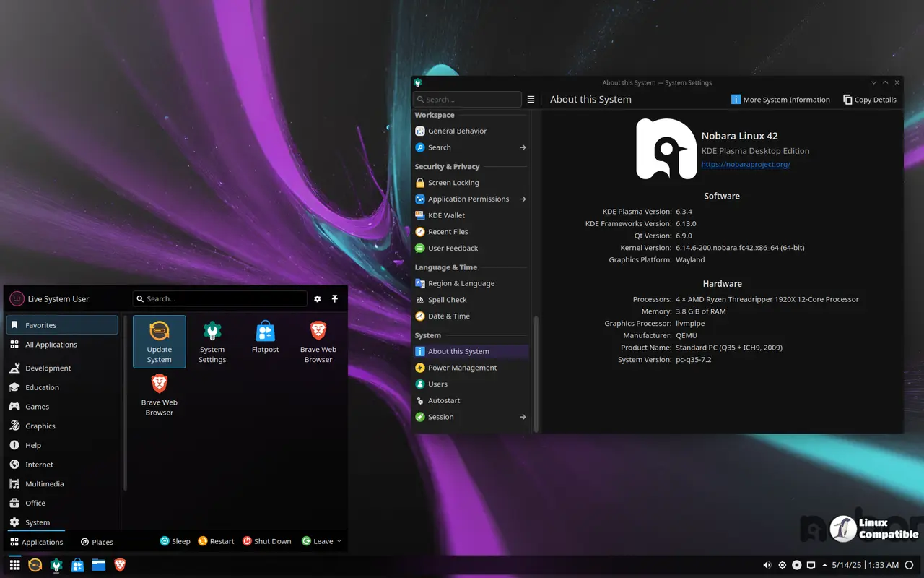This screenshot has width=924, height=578.
Task: Launch Brave browser from the taskbar
Action: pyautogui.click(x=120, y=565)
